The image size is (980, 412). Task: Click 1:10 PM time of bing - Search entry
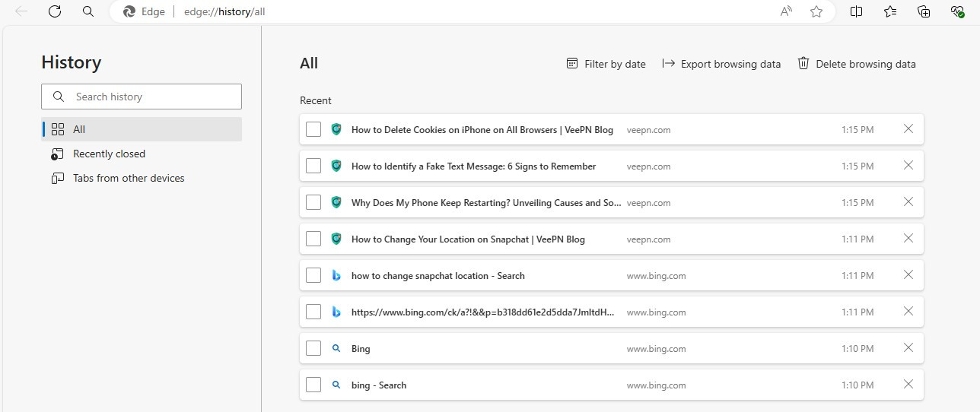pyautogui.click(x=857, y=385)
